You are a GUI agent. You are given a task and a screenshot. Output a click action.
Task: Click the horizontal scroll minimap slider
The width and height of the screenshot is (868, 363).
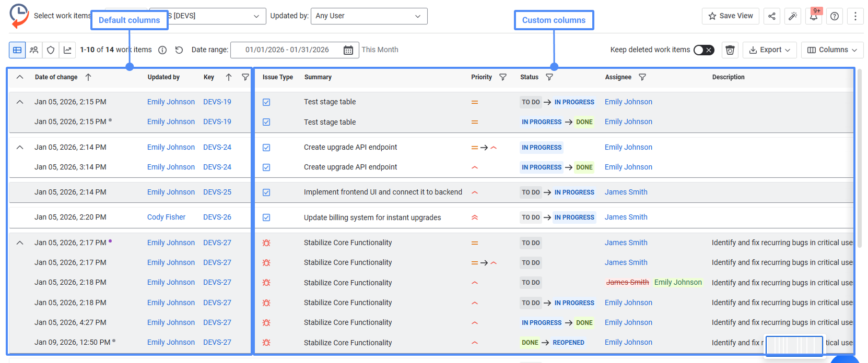point(794,345)
